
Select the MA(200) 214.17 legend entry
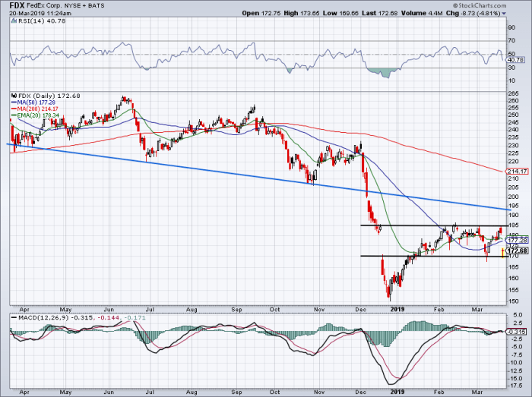[x=35, y=109]
